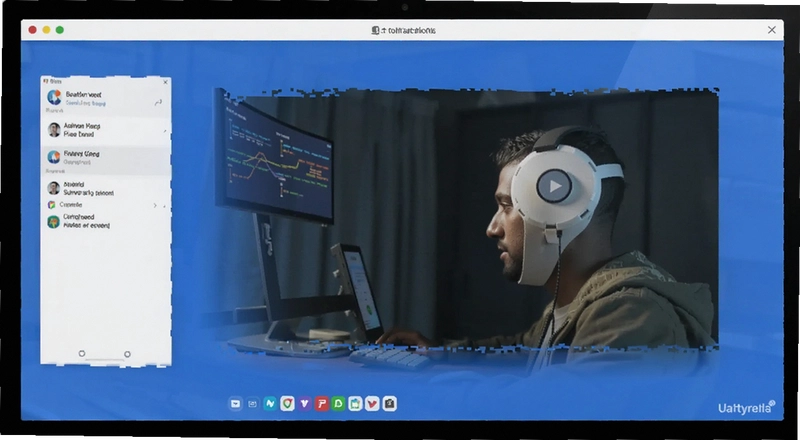Click the shield map-pin dock icon
800x440 pixels.
[287, 404]
